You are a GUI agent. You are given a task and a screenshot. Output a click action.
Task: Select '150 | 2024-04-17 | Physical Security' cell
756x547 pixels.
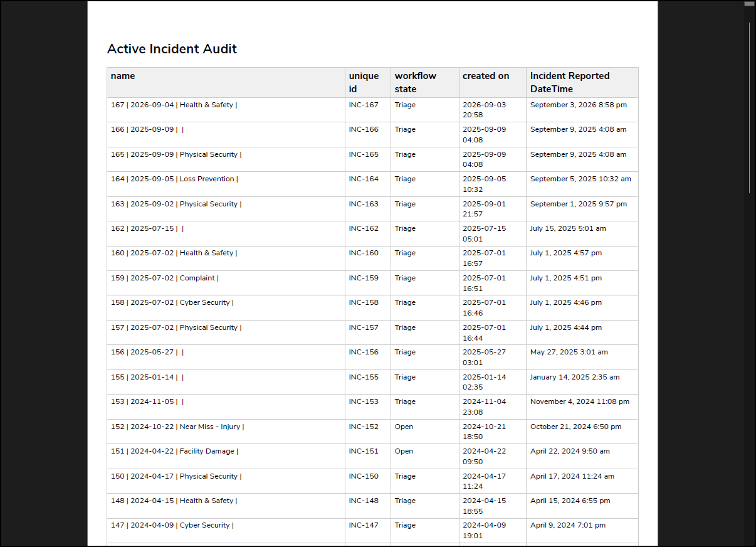pyautogui.click(x=226, y=481)
